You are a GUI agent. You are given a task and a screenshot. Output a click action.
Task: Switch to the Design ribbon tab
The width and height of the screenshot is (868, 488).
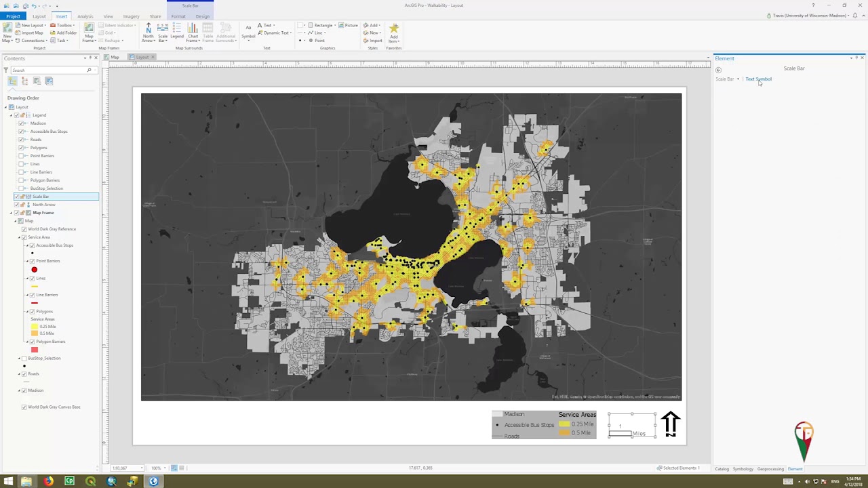[x=202, y=16]
